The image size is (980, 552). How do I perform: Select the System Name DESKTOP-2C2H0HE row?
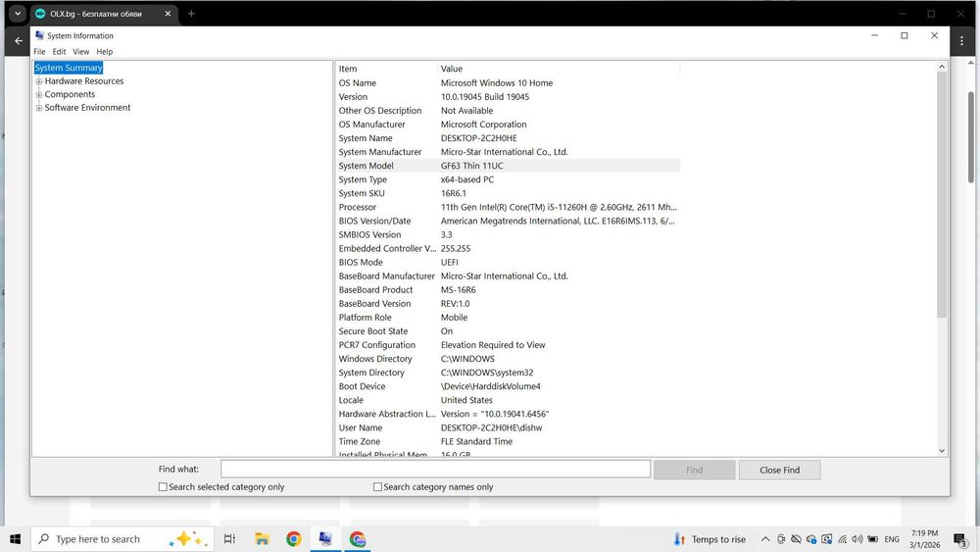pyautogui.click(x=508, y=138)
